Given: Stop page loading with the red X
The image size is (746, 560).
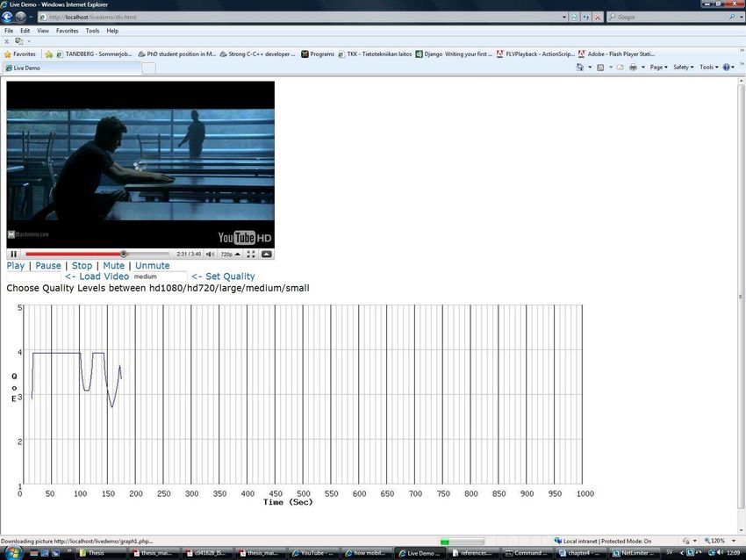Looking at the screenshot, I should 598,18.
